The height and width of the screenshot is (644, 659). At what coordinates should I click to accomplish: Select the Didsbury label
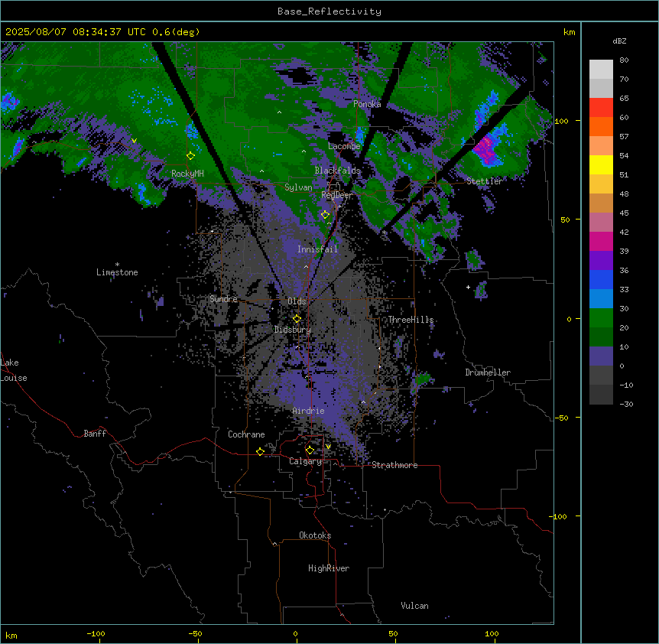(293, 330)
